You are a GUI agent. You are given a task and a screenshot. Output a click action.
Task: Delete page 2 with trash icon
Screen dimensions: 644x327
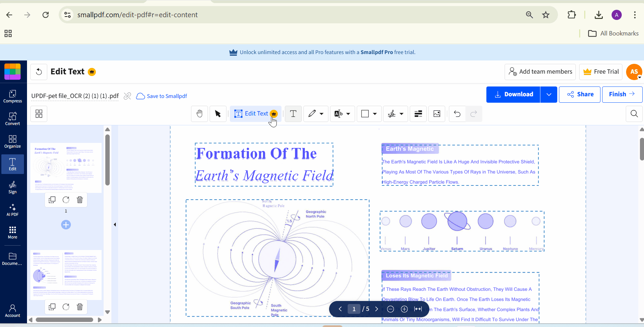pos(80,307)
